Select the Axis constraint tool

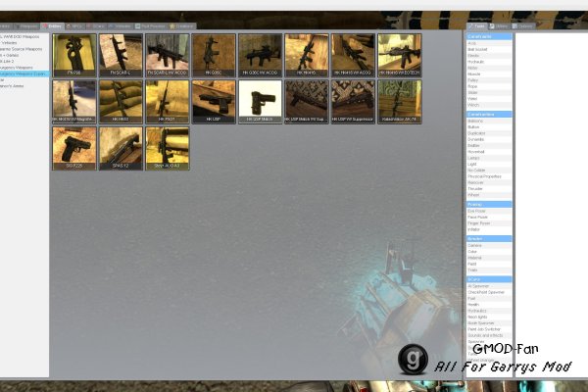(x=489, y=43)
